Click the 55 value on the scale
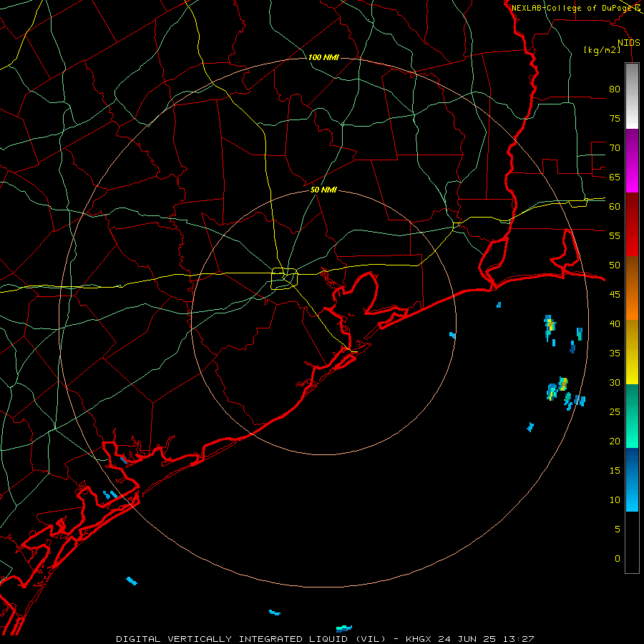Image resolution: width=644 pixels, height=644 pixels. (615, 235)
